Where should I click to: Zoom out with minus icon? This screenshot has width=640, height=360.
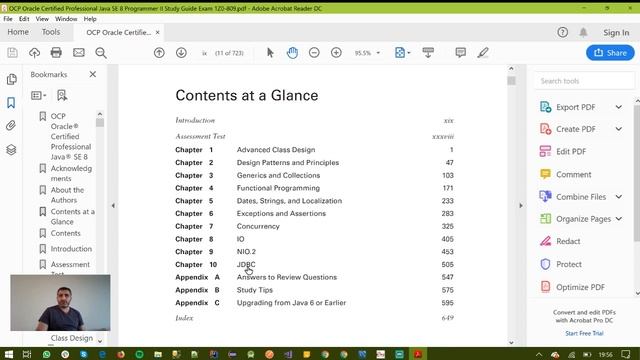314,53
